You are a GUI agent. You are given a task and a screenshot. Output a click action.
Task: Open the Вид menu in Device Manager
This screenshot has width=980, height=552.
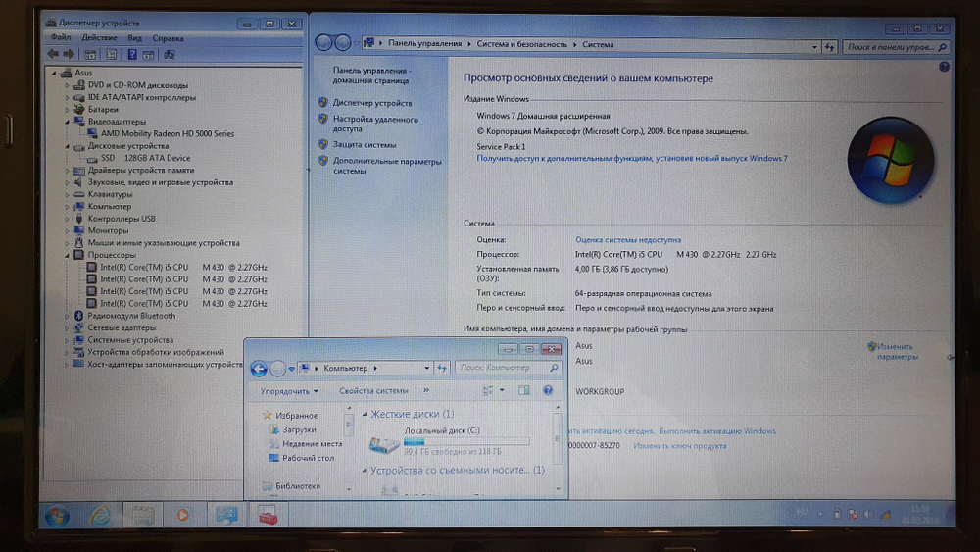click(134, 37)
